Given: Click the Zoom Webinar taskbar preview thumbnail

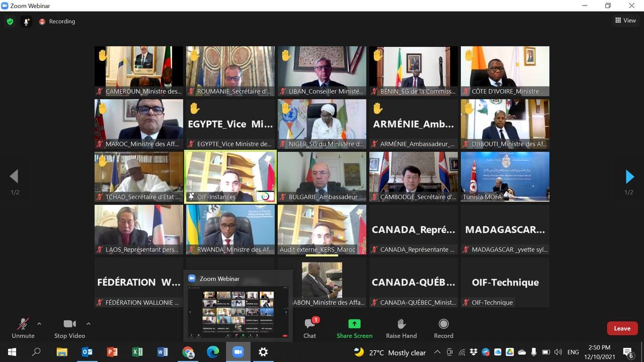Looking at the screenshot, I should (238, 312).
